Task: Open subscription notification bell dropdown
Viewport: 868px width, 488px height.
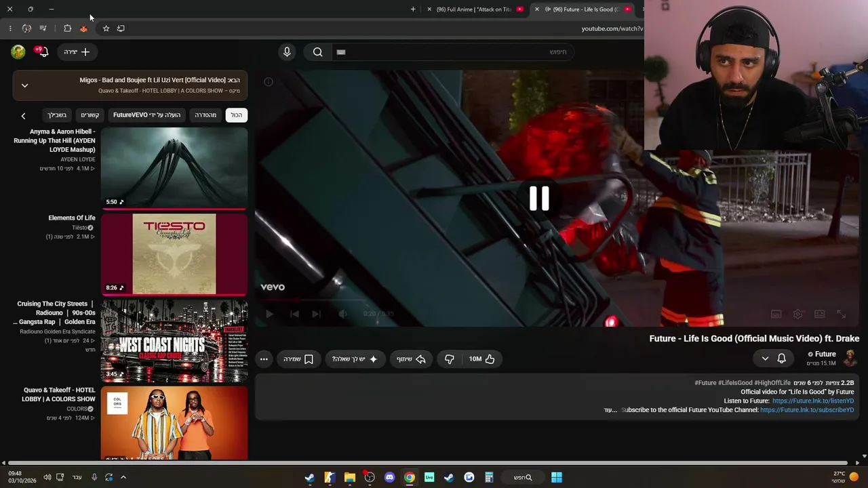Action: tap(773, 359)
